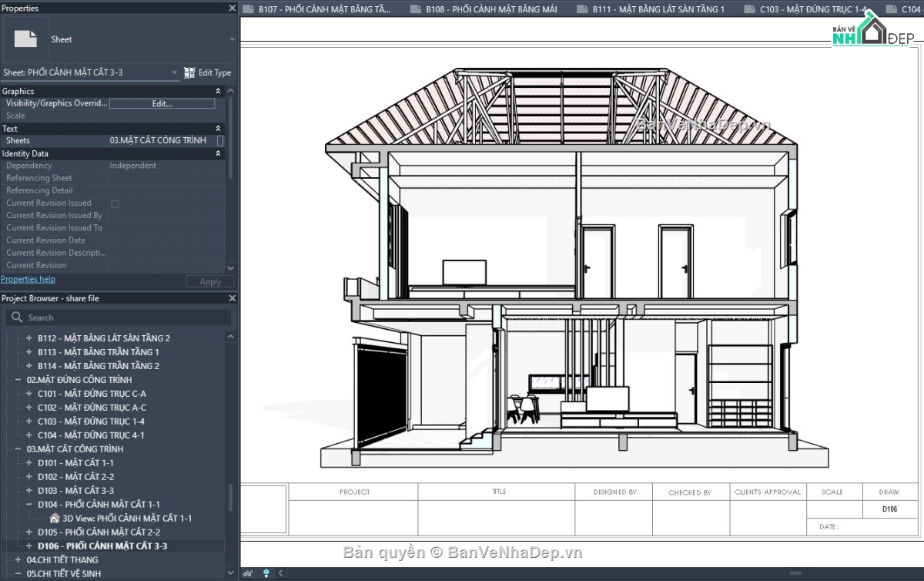Expand D103 - MẶT CẮT 3-3
Viewport: 924px width, 581px height.
(x=29, y=491)
